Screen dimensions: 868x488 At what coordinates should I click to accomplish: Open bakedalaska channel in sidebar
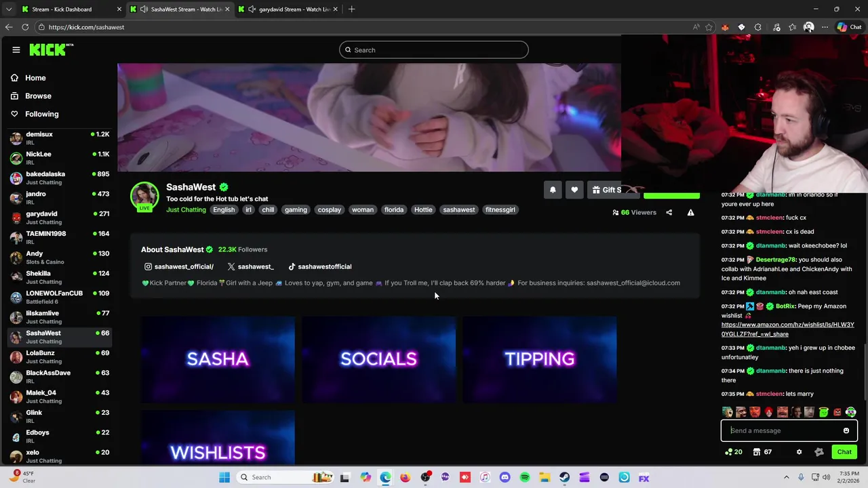click(x=60, y=178)
